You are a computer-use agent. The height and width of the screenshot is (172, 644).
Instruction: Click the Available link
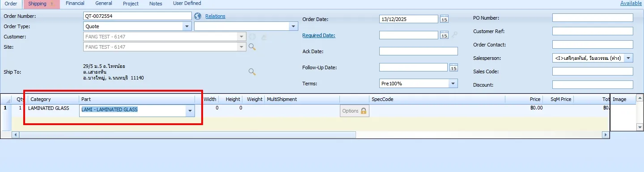tap(631, 3)
